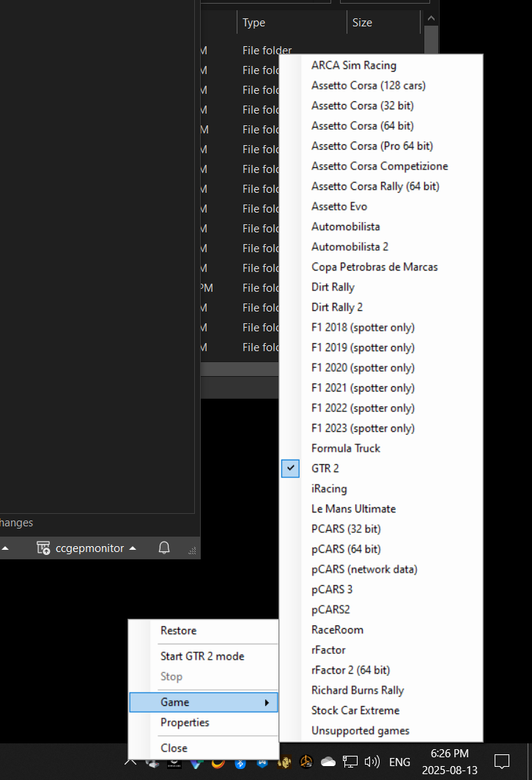This screenshot has width=532, height=780.
Task: Click the notification bell in status bar
Action: [x=164, y=548]
